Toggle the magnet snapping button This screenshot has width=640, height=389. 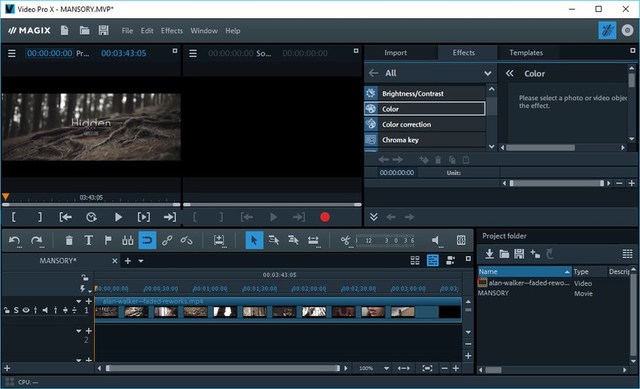pos(147,240)
